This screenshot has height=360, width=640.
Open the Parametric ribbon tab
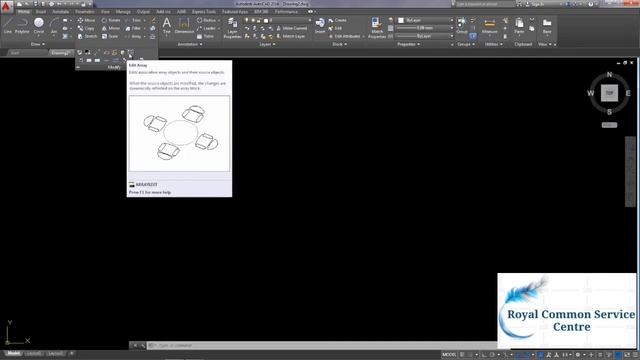[x=84, y=12]
